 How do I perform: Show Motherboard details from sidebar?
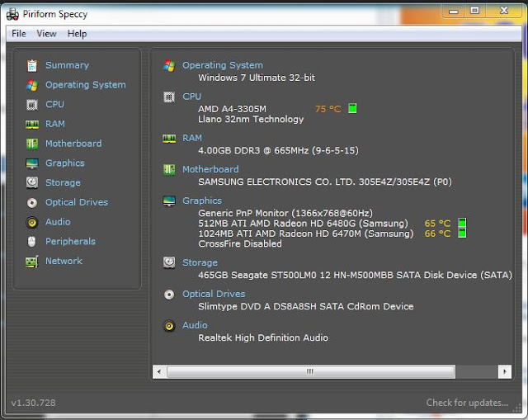tap(73, 144)
